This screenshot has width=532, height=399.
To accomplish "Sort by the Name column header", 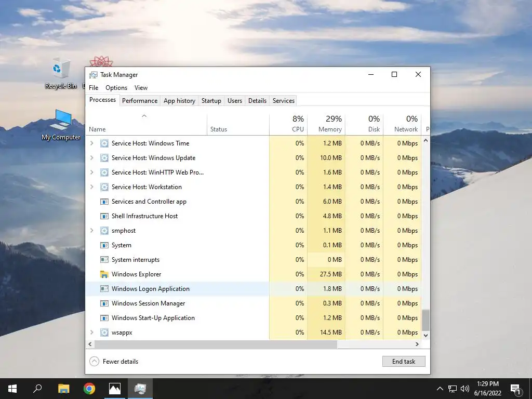I will 146,124.
